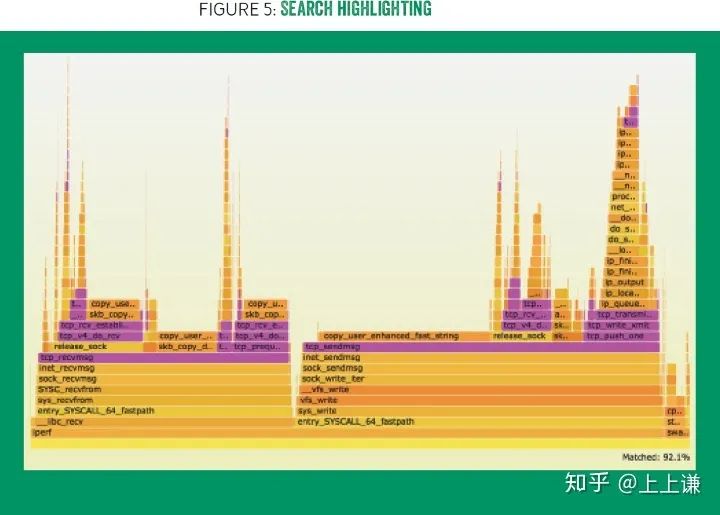Select the __libc_recv frame
The width and height of the screenshot is (720, 515).
click(x=162, y=422)
